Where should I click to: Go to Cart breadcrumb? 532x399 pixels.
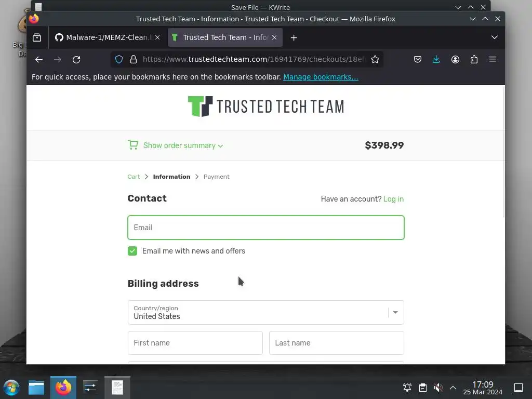pos(134,177)
